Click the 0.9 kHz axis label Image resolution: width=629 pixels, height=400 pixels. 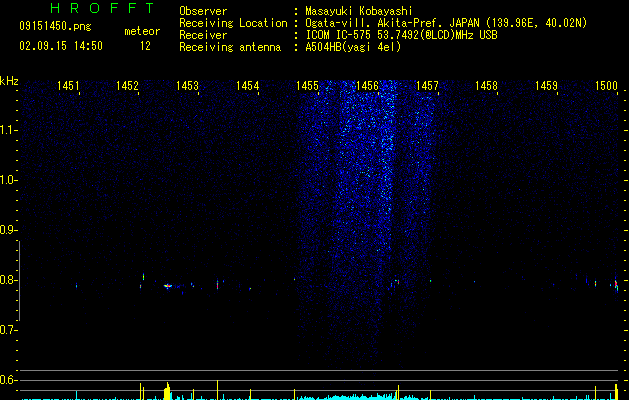pyautogui.click(x=8, y=230)
